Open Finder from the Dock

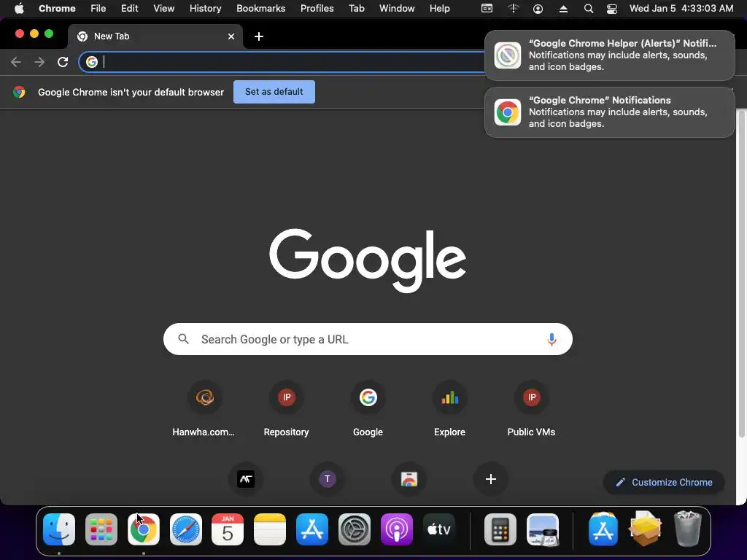[59, 529]
